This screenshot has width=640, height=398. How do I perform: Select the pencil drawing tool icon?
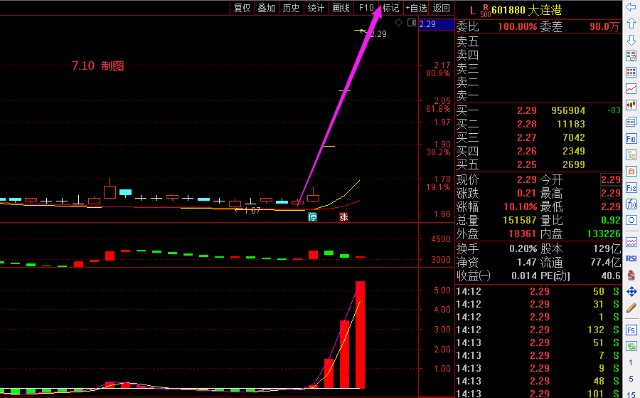[631, 308]
